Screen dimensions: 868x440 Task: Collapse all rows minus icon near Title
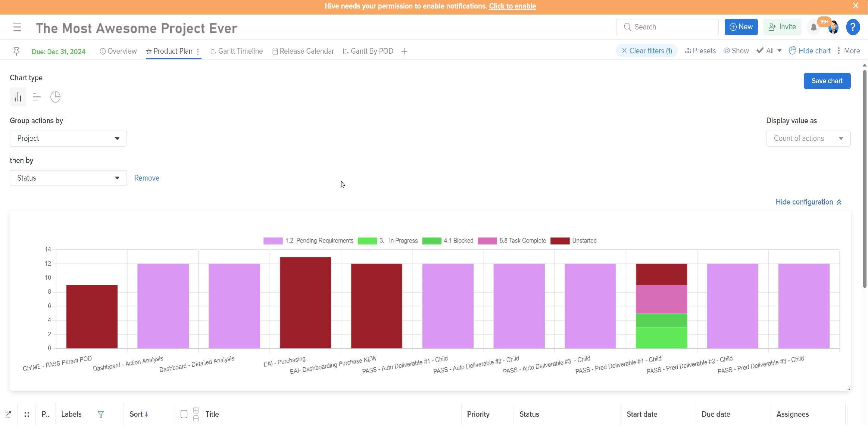click(x=196, y=418)
